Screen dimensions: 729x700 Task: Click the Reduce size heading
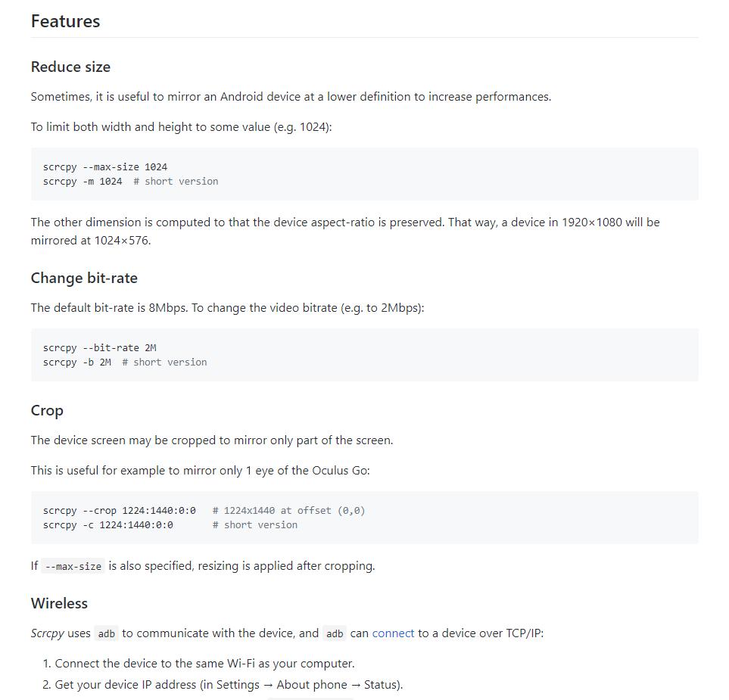(70, 67)
